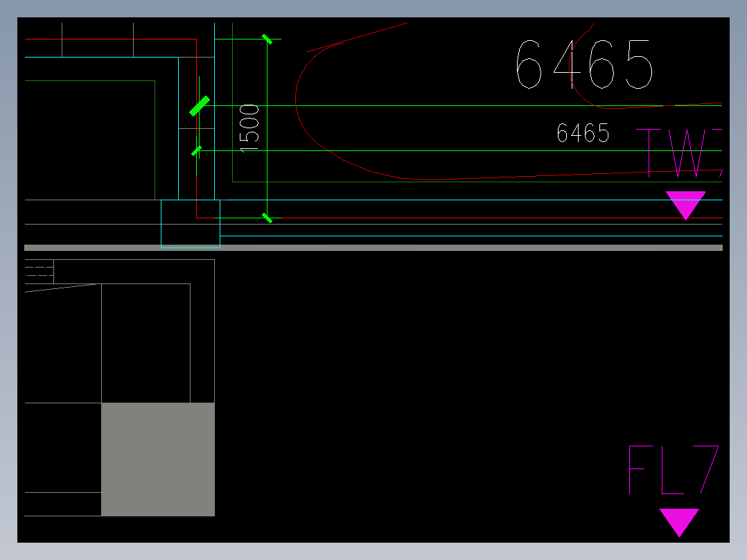
Task: Select the magenta FL7 level label
Action: (x=674, y=470)
